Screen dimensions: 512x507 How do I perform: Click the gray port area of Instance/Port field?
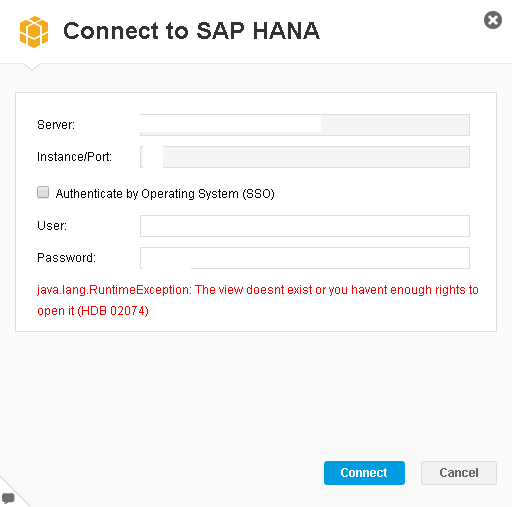point(316,157)
